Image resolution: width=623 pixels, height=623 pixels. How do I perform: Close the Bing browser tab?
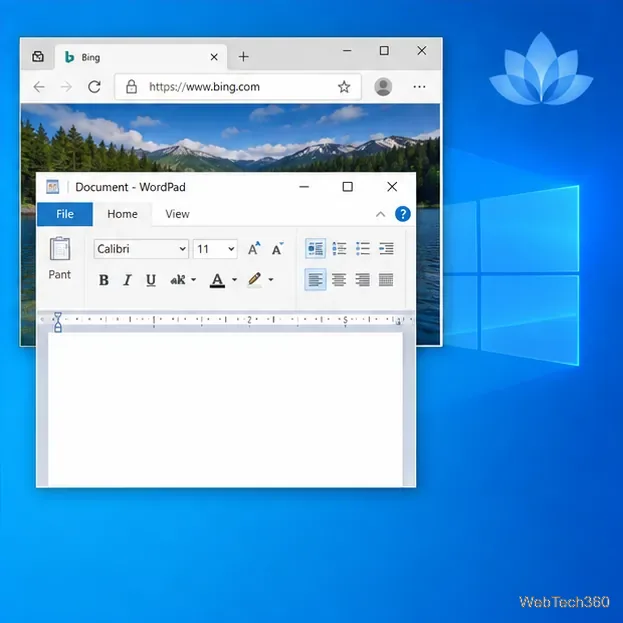tap(214, 57)
